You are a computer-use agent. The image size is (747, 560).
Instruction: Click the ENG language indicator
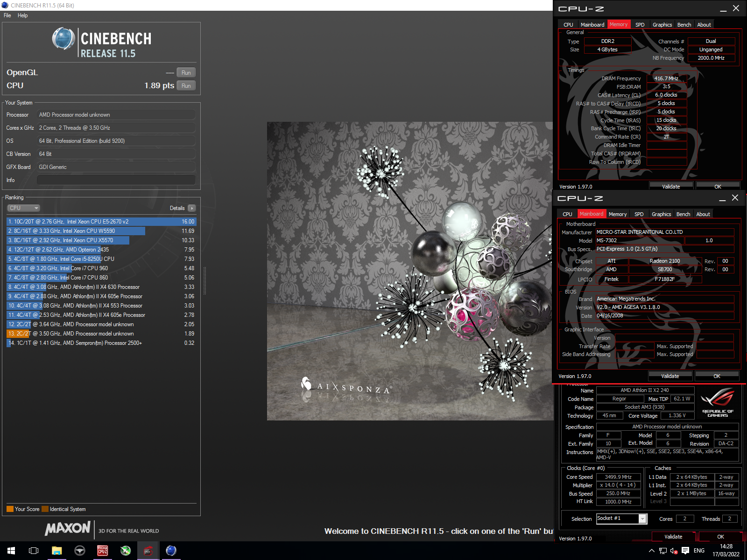point(699,551)
